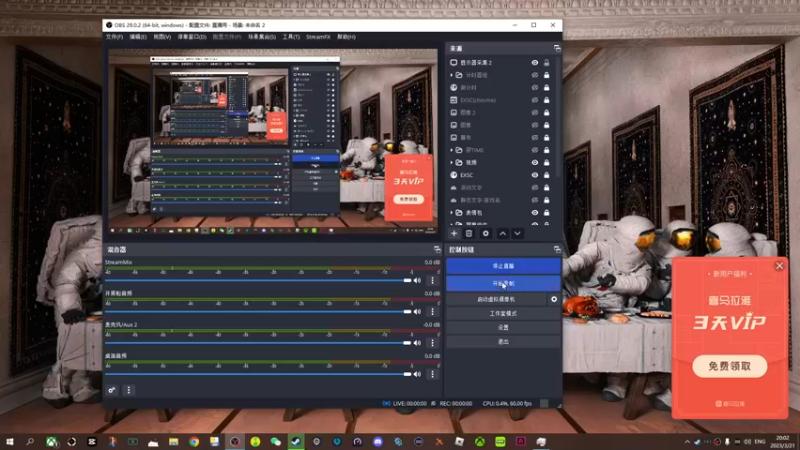Image resolution: width=800 pixels, height=450 pixels.
Task: Click the 停止直播 button
Action: click(x=503, y=266)
